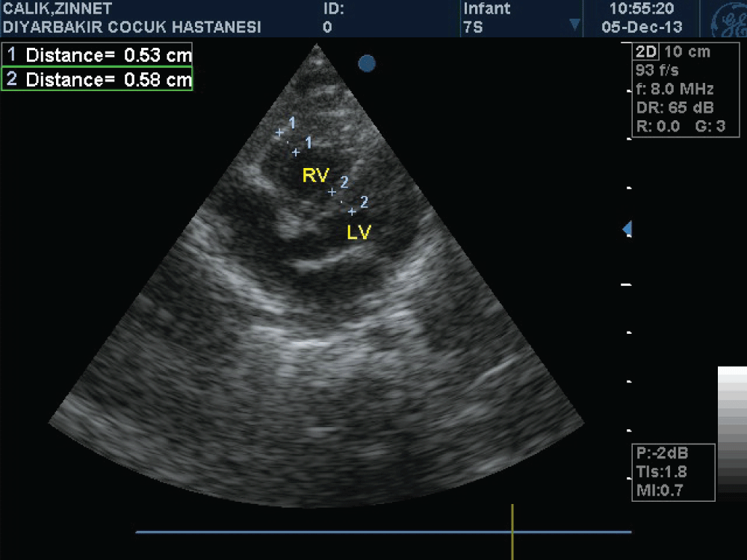Select the yellow LV annotation label
This screenshot has width=747, height=560.
pos(359,233)
